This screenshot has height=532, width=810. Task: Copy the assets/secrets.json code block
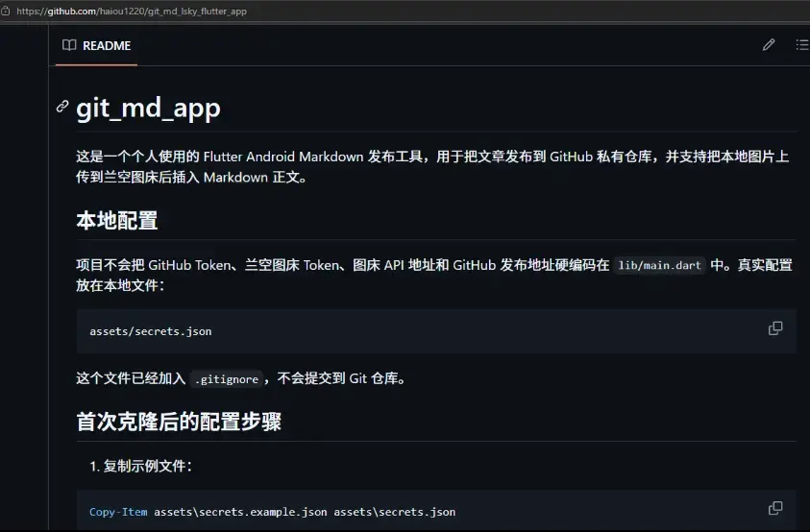pyautogui.click(x=775, y=328)
